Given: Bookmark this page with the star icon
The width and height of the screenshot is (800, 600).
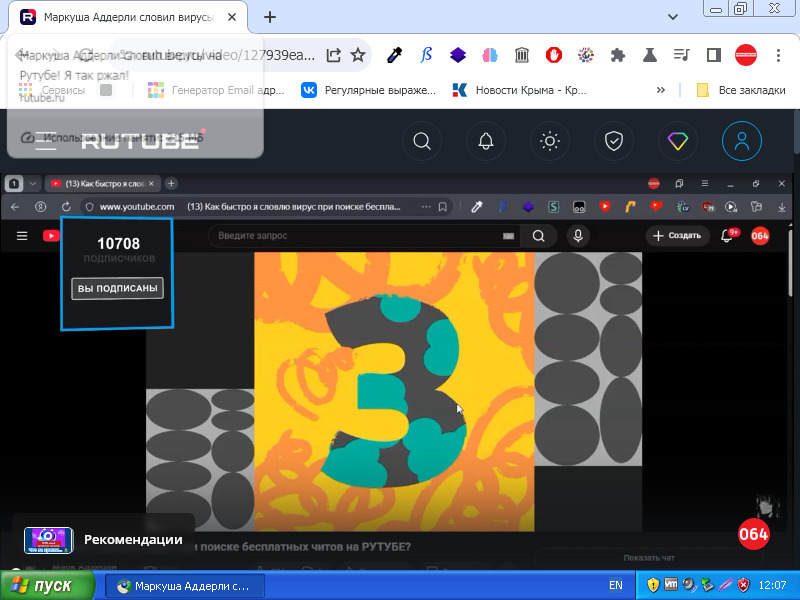Looking at the screenshot, I should [x=359, y=55].
